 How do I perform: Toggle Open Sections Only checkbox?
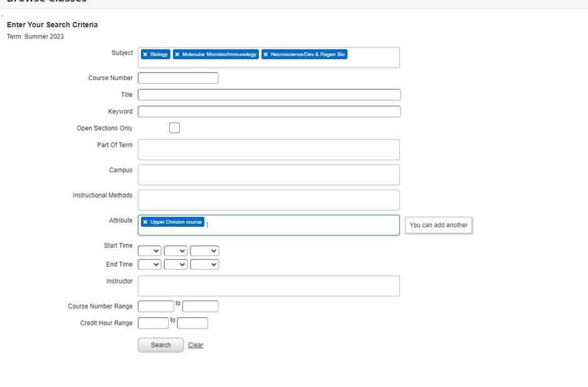(x=174, y=128)
